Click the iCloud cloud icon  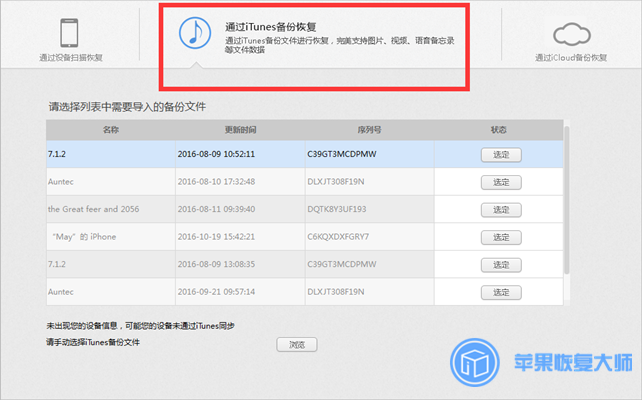(x=572, y=34)
